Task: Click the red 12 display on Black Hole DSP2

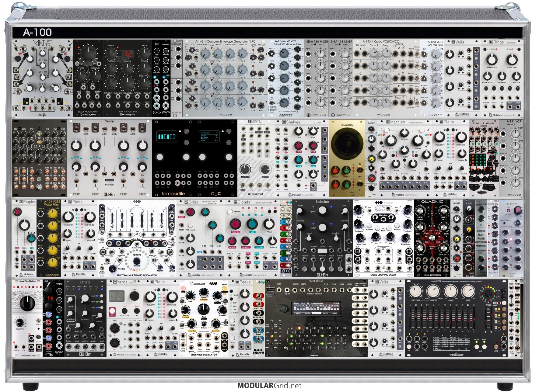Action: tap(127, 54)
